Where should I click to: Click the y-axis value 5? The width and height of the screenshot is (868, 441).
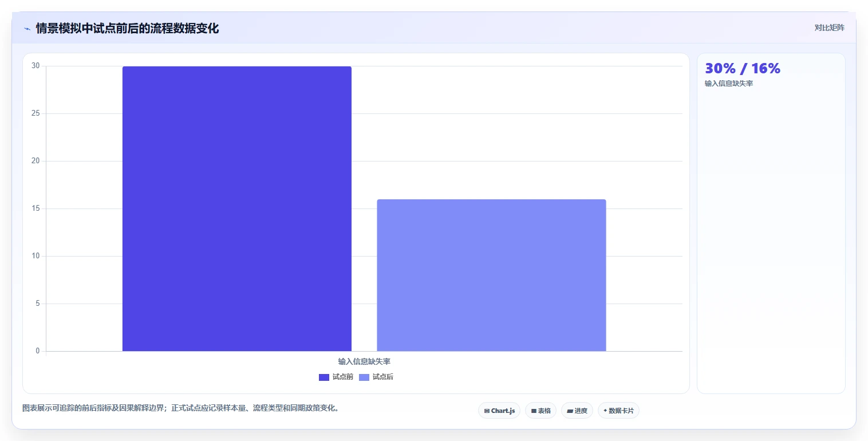(37, 304)
